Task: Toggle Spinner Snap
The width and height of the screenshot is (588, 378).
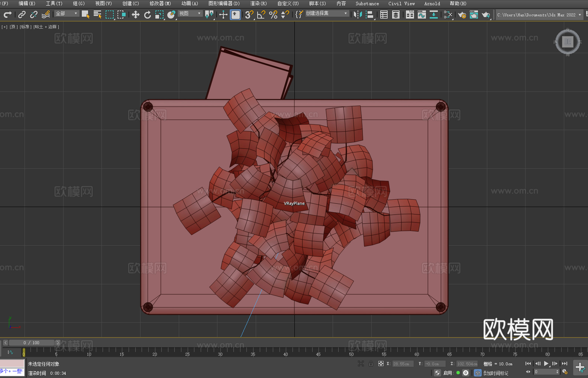Action: [x=285, y=14]
